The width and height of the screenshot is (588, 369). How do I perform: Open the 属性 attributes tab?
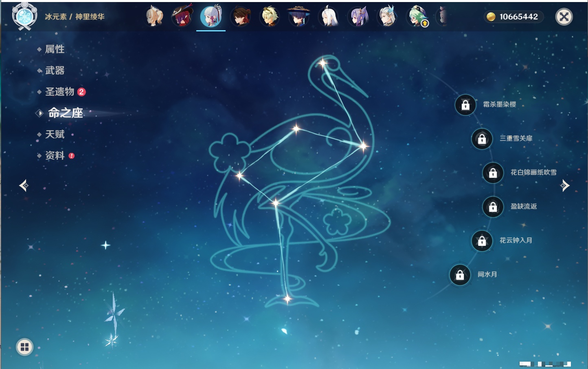[x=55, y=49]
